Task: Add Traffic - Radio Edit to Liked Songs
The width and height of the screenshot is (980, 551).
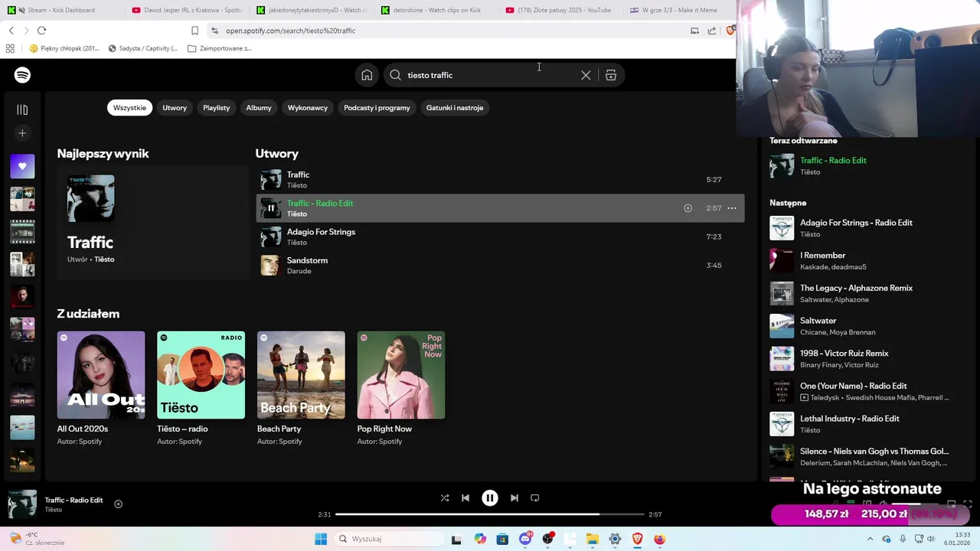Action: click(688, 208)
